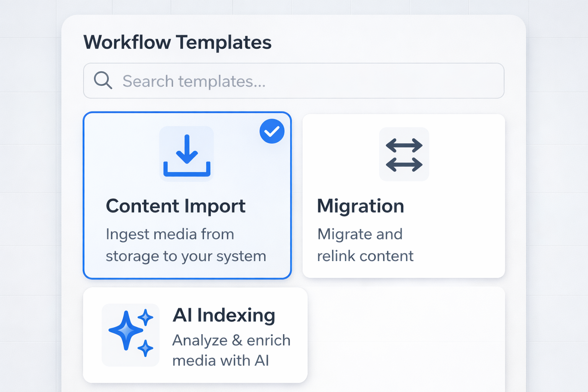This screenshot has width=588, height=392.
Task: Click the small bottom sparkle star in AI Indexing icon
Action: (145, 348)
